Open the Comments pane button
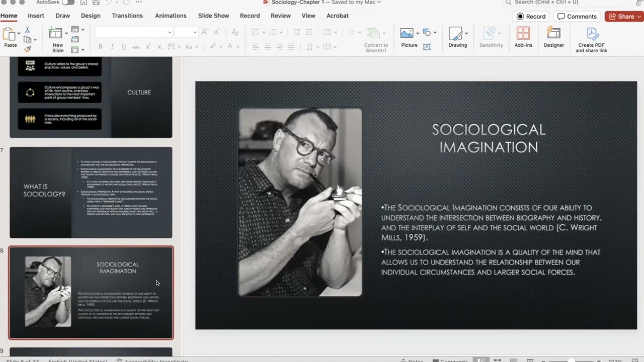Screen dimensions: 644x362 [577, 17]
